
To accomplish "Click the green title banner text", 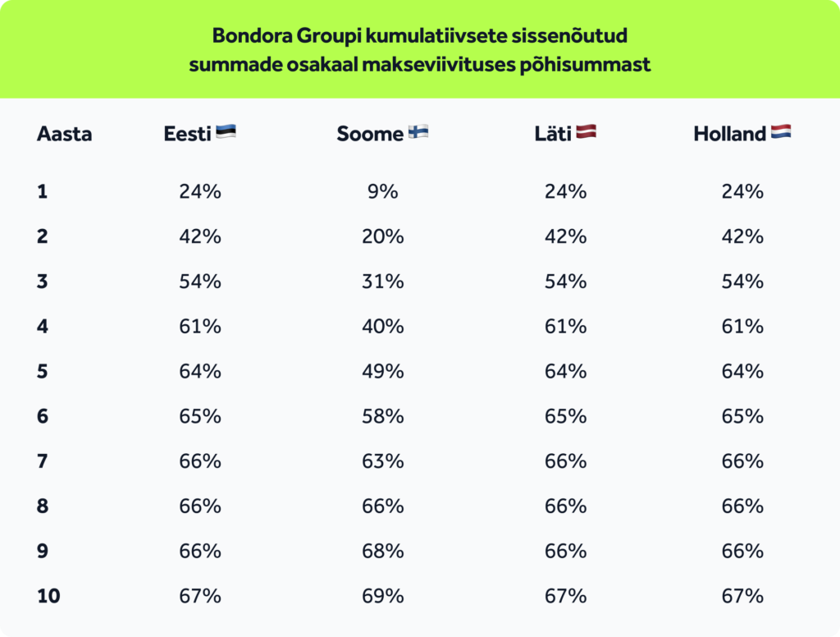I will pos(419,49).
